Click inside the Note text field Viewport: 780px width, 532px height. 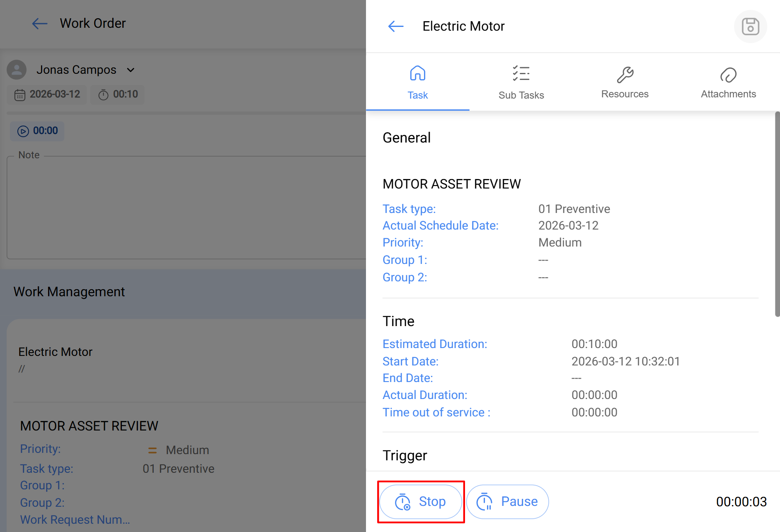tap(187, 207)
